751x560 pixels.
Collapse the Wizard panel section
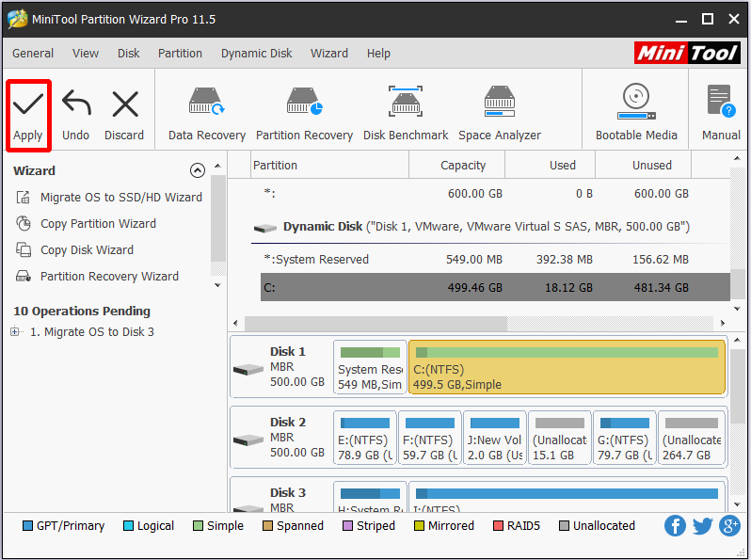tap(198, 170)
